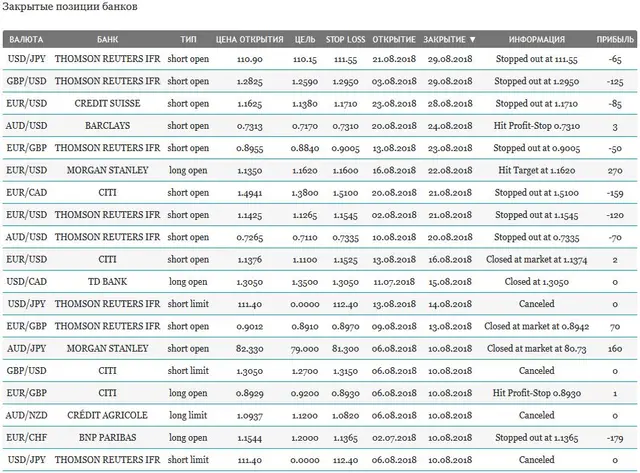The width and height of the screenshot is (640, 473).
Task: Click 'Stopped out at 0.9005' info
Action: [x=536, y=148]
